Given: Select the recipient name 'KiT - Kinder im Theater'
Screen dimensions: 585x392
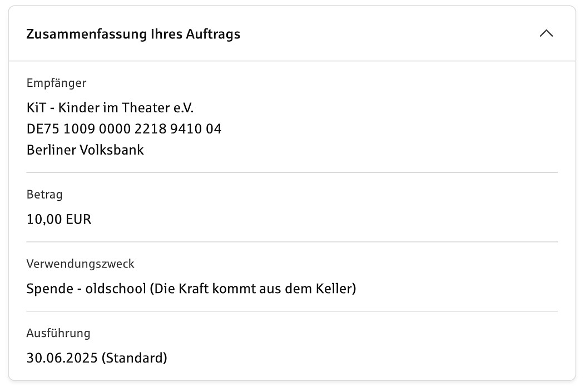Looking at the screenshot, I should point(96,107).
